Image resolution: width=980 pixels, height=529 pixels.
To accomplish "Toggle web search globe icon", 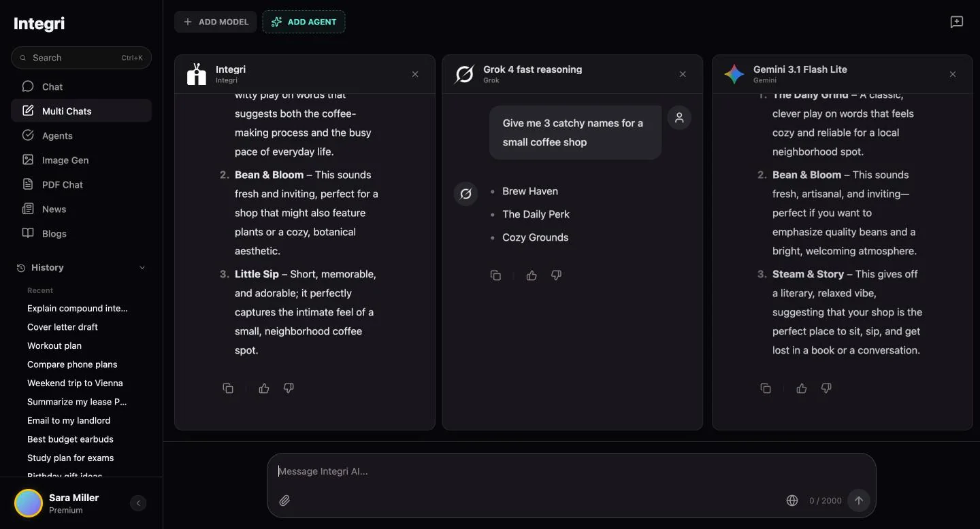I will pyautogui.click(x=792, y=500).
